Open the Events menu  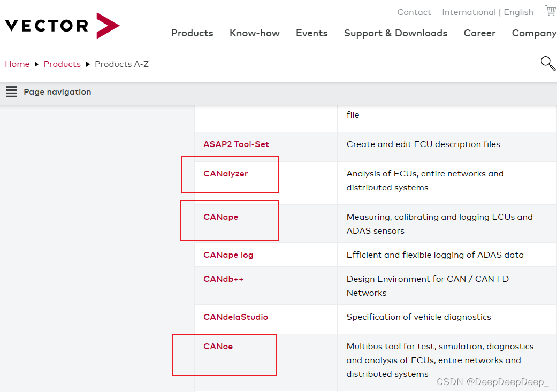pyautogui.click(x=312, y=33)
